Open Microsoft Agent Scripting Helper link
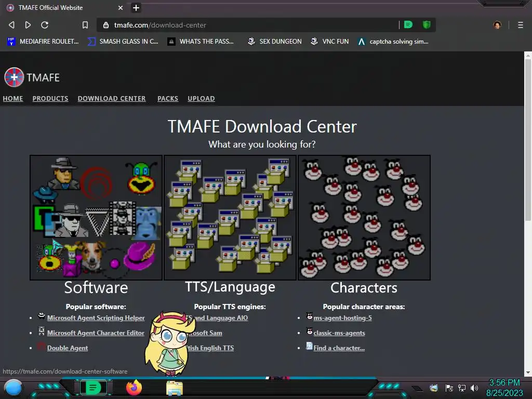 pyautogui.click(x=96, y=318)
